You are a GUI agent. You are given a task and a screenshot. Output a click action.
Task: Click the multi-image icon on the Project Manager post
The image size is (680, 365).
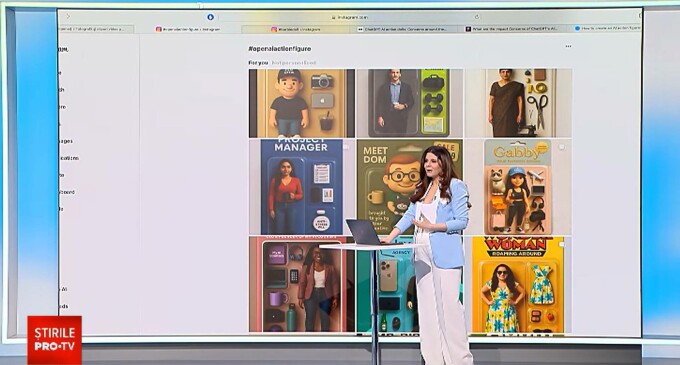346,147
